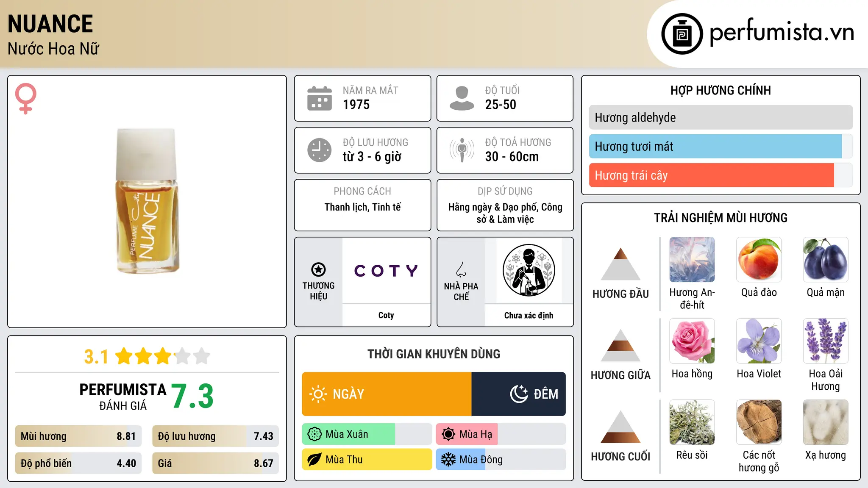This screenshot has height=488, width=868.
Task: Click the longevity value từ 3 - 6 giờ
Action: (x=372, y=157)
